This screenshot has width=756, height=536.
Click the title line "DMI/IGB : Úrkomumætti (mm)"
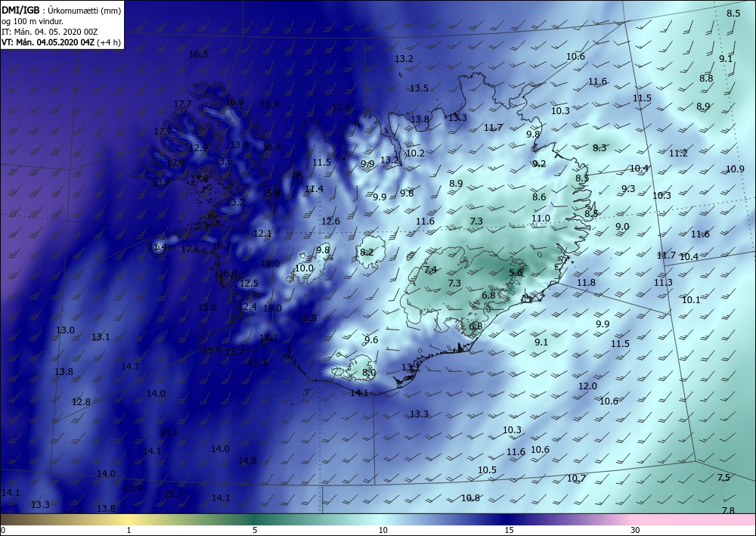(x=61, y=10)
